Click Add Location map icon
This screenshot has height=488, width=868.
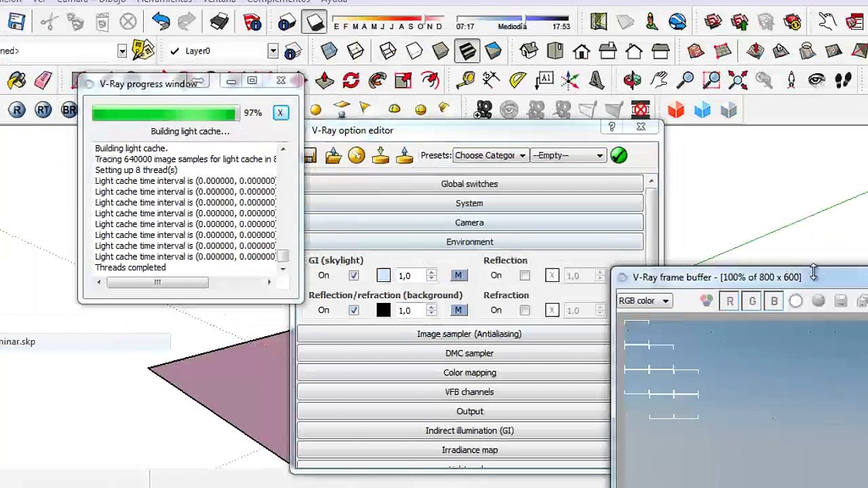click(x=598, y=22)
